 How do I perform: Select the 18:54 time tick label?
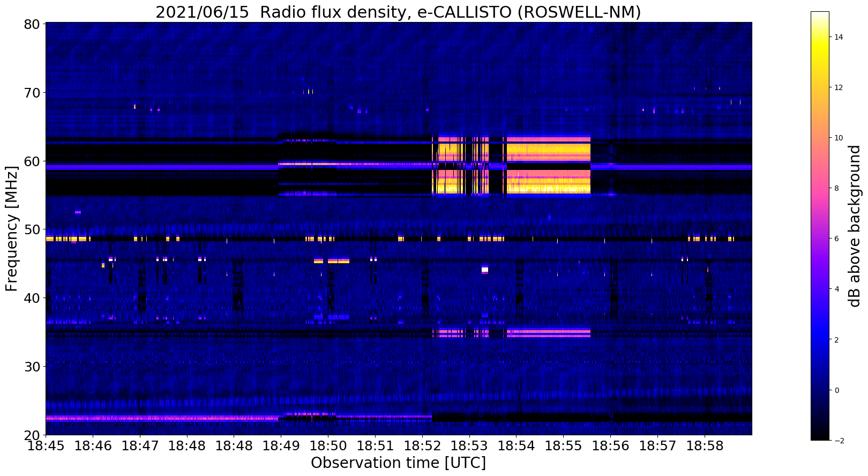pos(517,446)
